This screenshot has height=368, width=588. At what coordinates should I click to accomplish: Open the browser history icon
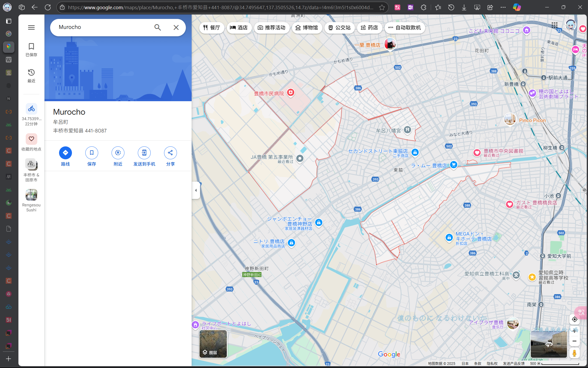pos(451,7)
